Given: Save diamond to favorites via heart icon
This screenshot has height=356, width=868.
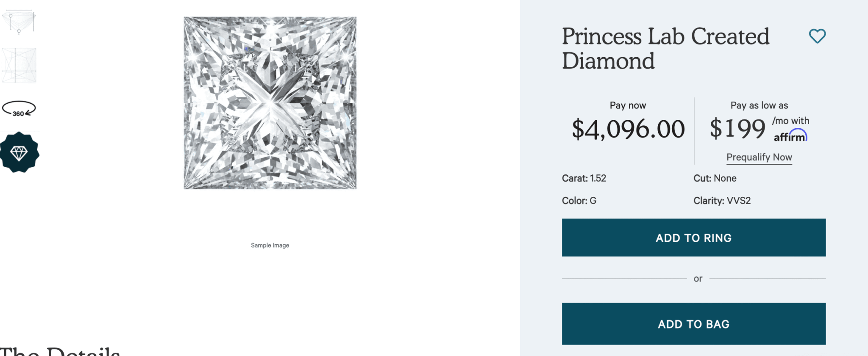Looking at the screenshot, I should click(x=818, y=36).
